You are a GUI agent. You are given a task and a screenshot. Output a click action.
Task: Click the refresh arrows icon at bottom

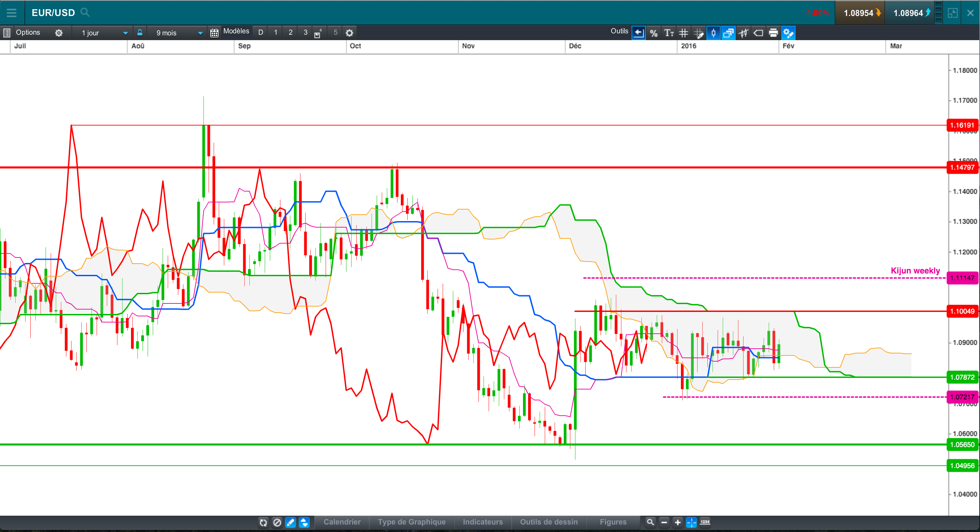click(263, 522)
